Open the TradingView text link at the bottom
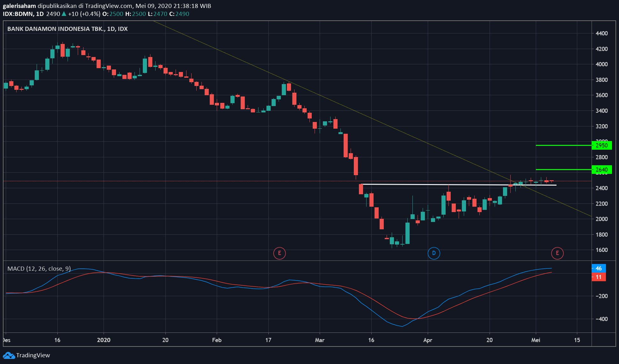619x364 pixels. 33,355
